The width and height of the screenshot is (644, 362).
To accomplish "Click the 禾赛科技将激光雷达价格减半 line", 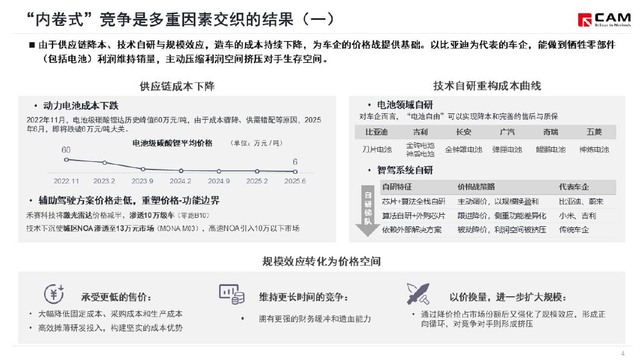I will pyautogui.click(x=118, y=215).
